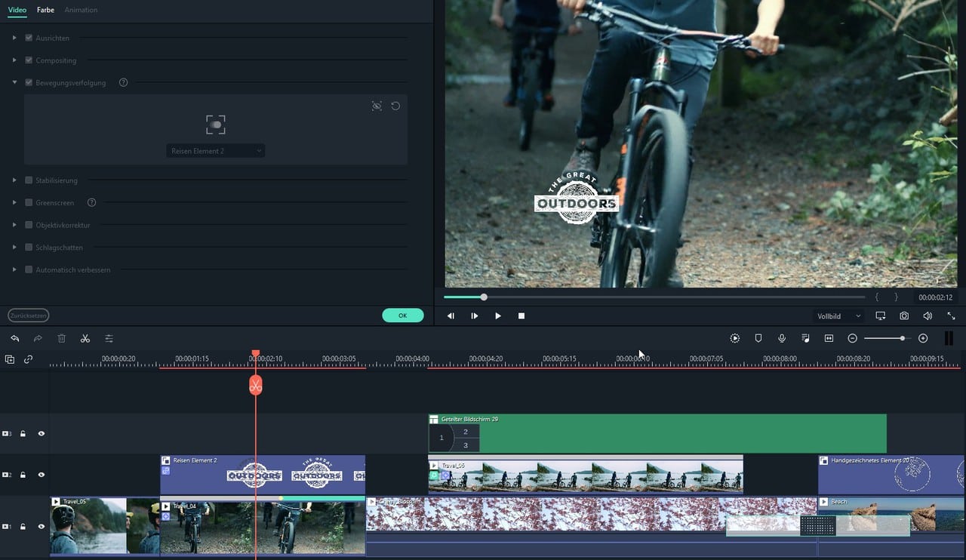Viewport: 966px width, 560px height.
Task: Click the undo arrow icon
Action: (14, 339)
